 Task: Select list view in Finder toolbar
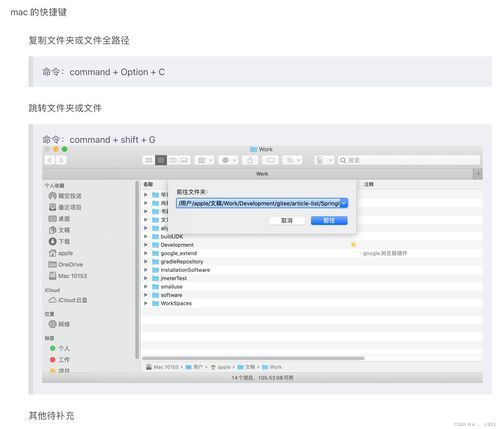coord(161,160)
